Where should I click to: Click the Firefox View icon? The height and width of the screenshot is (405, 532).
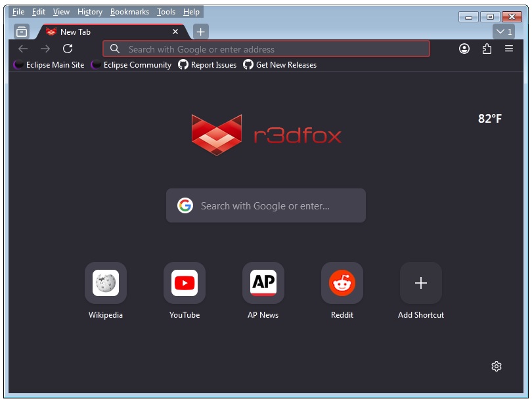tap(22, 32)
